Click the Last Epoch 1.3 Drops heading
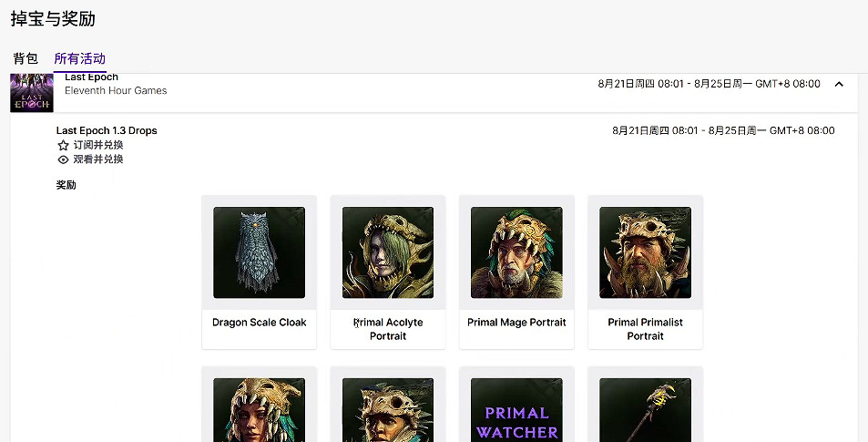 107,130
